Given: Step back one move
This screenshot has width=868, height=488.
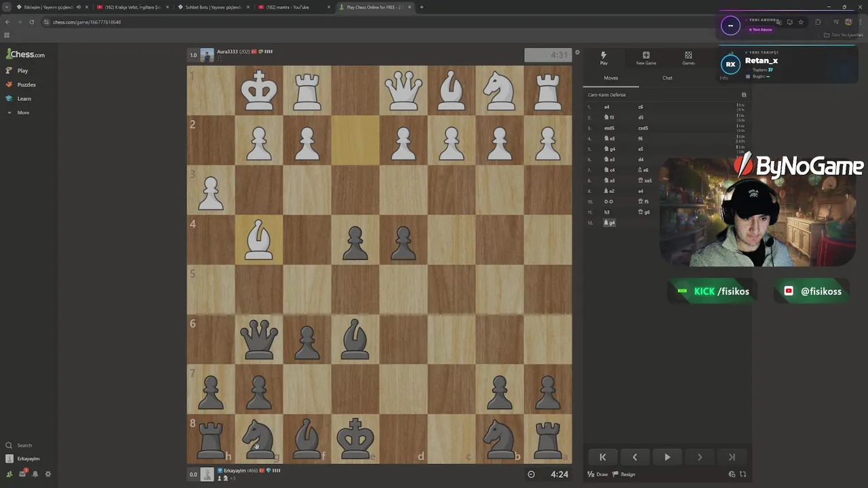Looking at the screenshot, I should click(635, 457).
